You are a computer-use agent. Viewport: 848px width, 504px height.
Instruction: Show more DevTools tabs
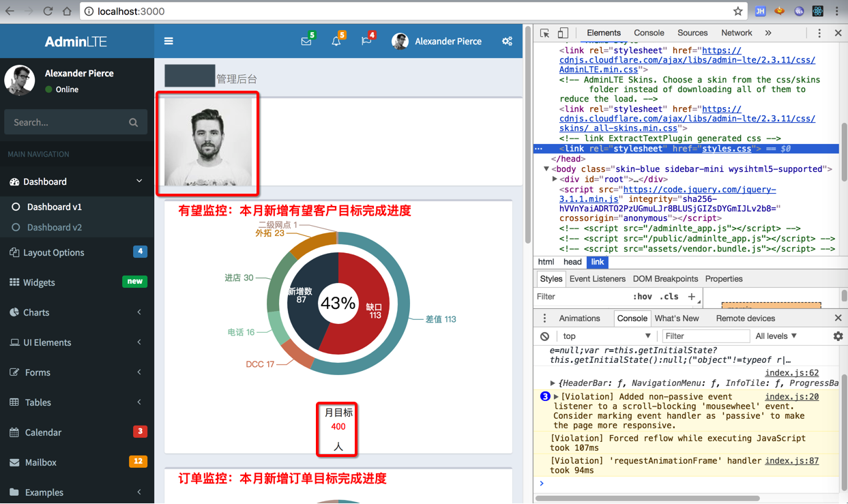(x=768, y=33)
